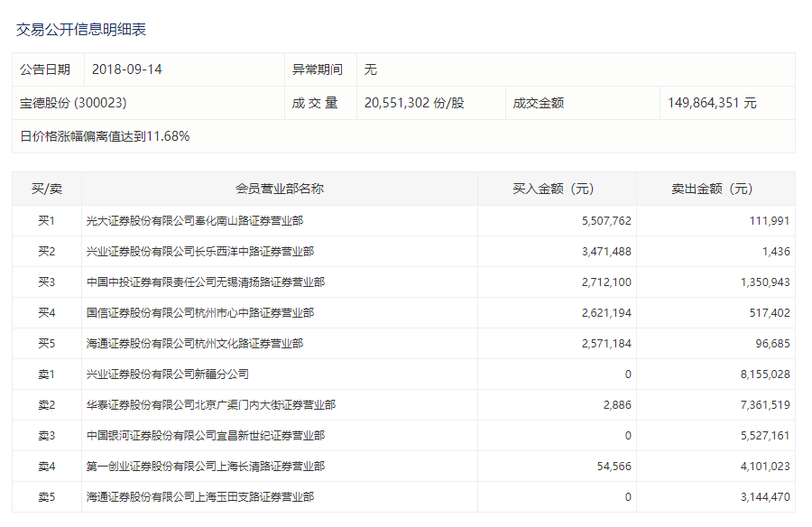
Task: Click the 交易公开信息明细表 title
Action: pyautogui.click(x=81, y=30)
